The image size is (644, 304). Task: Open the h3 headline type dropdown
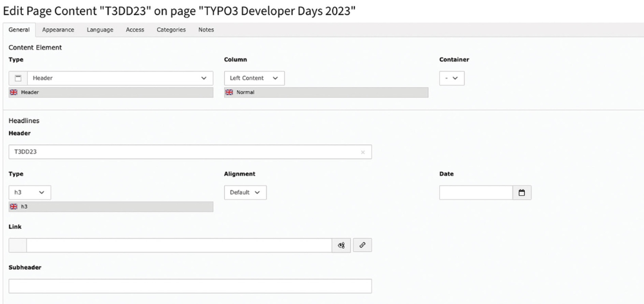point(30,193)
